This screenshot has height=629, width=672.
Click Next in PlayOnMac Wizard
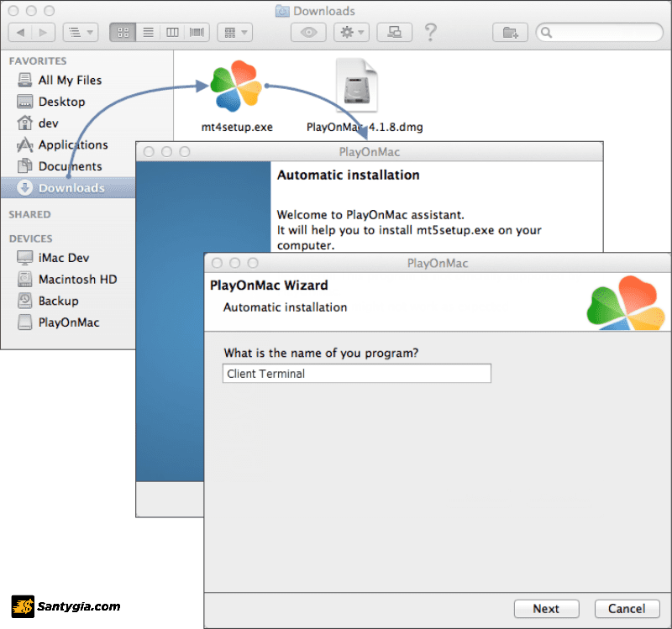(x=547, y=609)
